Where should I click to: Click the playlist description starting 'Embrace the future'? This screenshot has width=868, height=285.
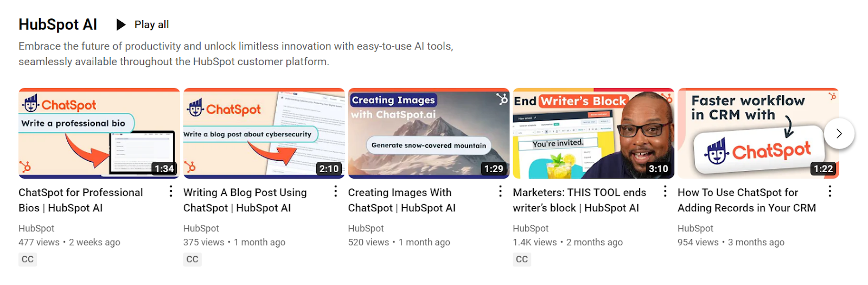tap(236, 54)
